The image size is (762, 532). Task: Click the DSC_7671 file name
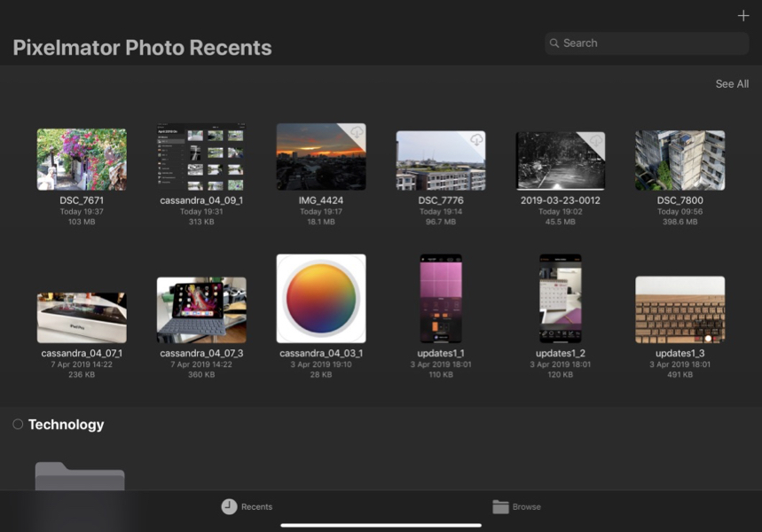pyautogui.click(x=82, y=200)
